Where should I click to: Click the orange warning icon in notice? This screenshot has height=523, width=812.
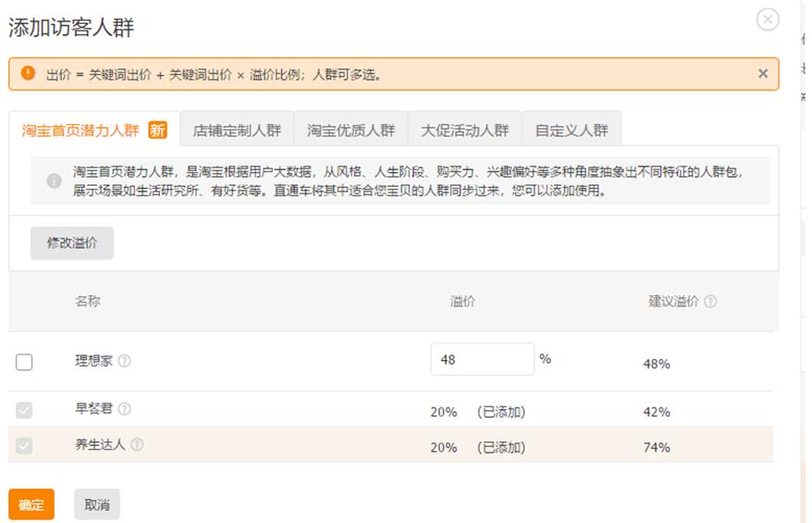28,73
